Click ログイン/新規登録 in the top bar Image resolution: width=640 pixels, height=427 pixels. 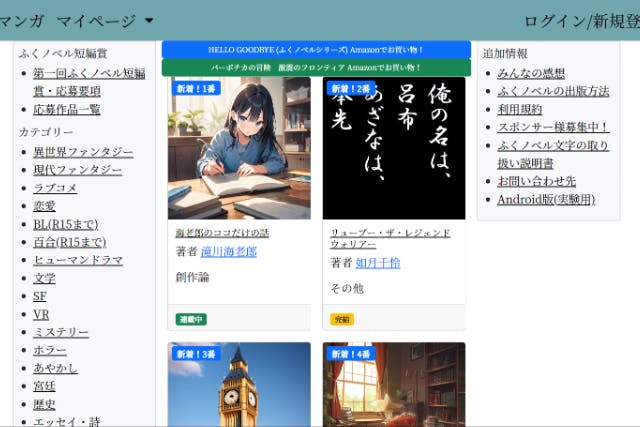point(581,21)
